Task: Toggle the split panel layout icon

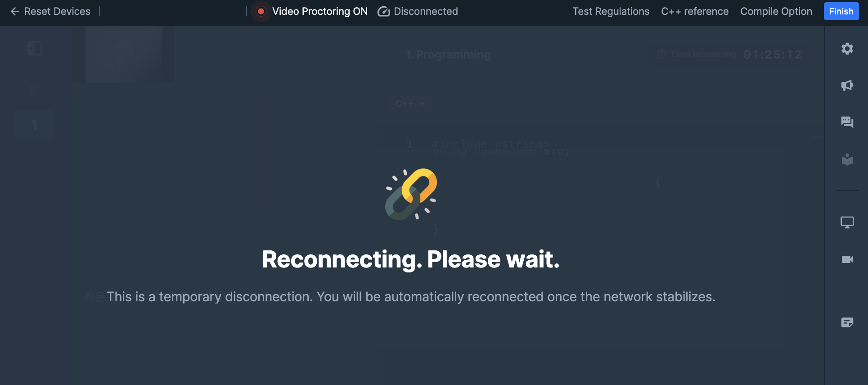Action: [x=34, y=48]
